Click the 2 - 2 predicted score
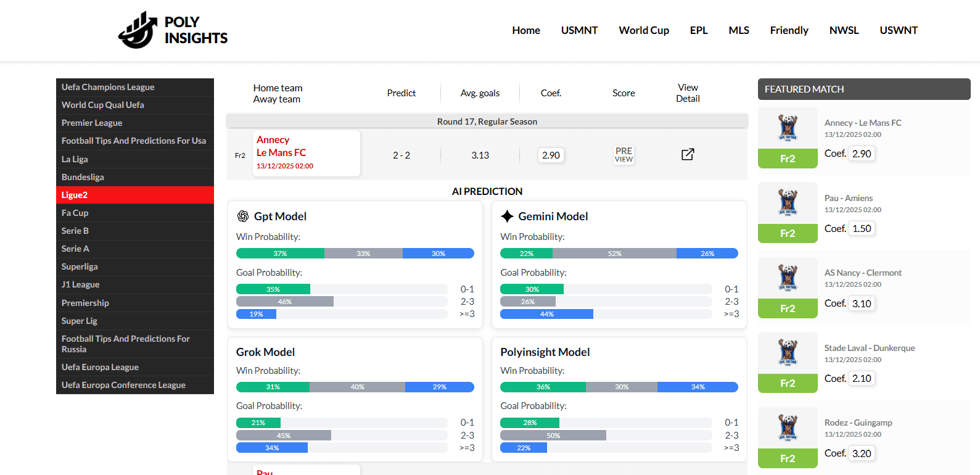The width and height of the screenshot is (980, 475). pos(401,155)
